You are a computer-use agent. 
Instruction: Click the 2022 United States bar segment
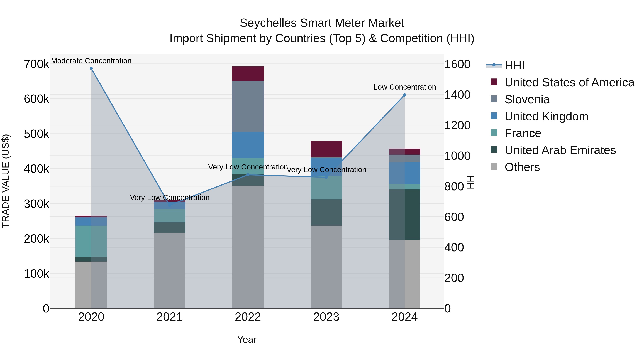248,73
